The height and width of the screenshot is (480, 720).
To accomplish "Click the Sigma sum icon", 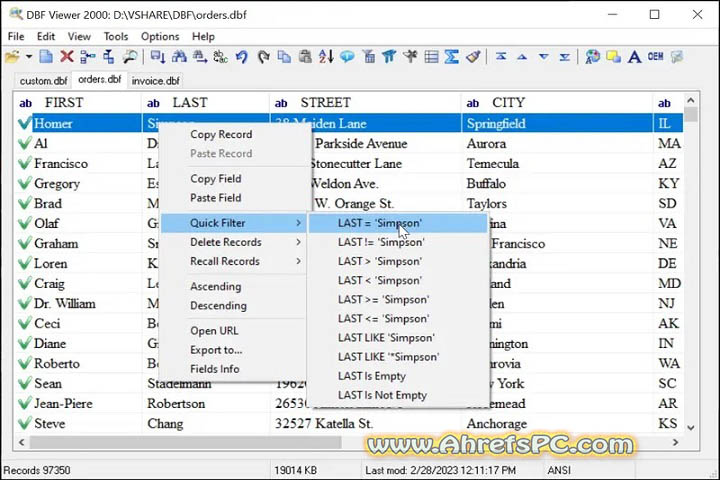I will pyautogui.click(x=452, y=57).
